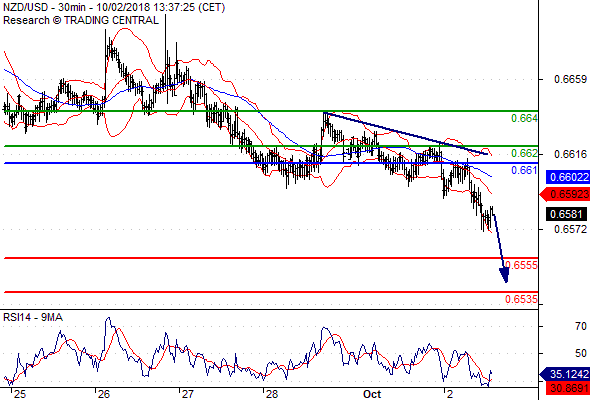Screen dimensions: 590x400
Task: Click the blue 0.66022 moving average tag
Action: coord(568,177)
